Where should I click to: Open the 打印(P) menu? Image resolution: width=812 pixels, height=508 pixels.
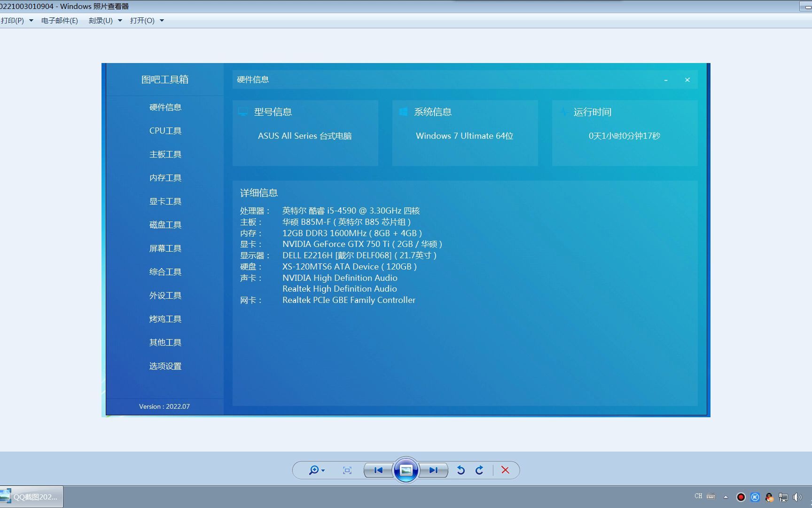pyautogui.click(x=13, y=20)
